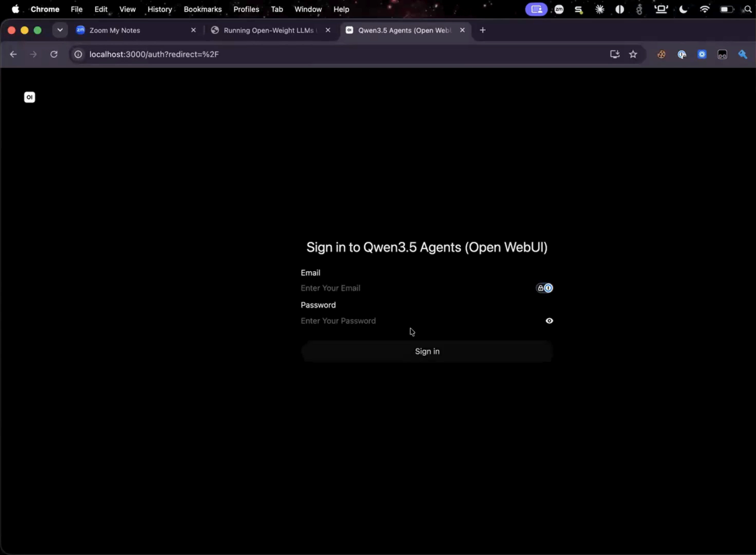Click the half-circle contrast icon in menu bar
Image resolution: width=756 pixels, height=555 pixels.
tap(620, 9)
